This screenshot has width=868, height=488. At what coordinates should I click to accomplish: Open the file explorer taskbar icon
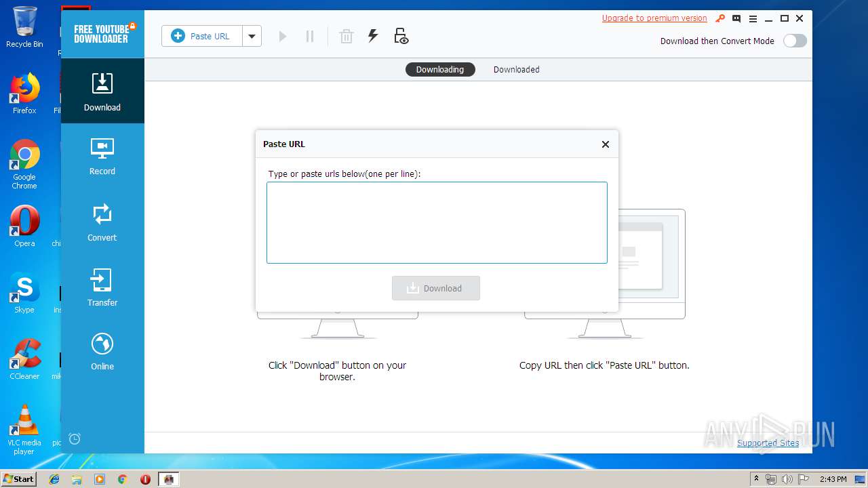click(77, 479)
